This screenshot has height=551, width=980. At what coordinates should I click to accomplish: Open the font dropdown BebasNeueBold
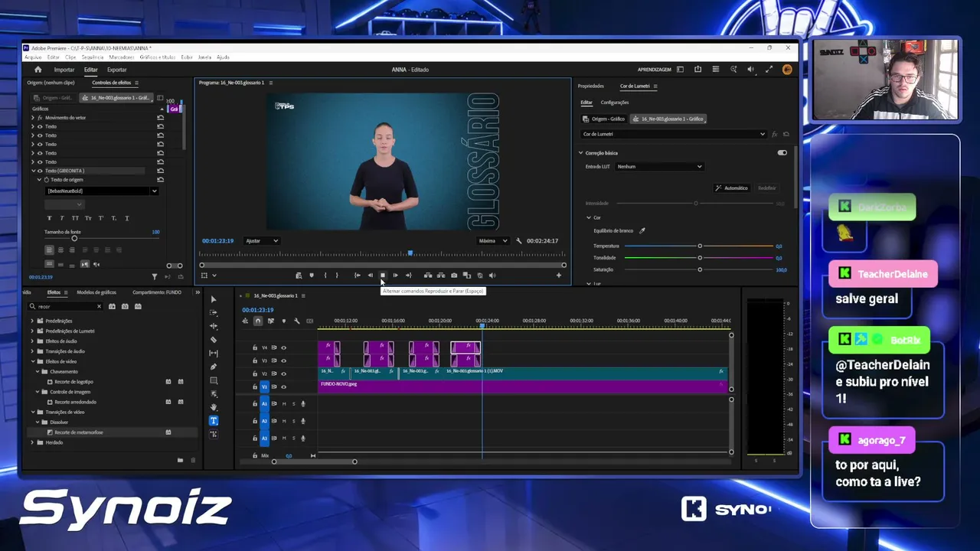coord(102,191)
